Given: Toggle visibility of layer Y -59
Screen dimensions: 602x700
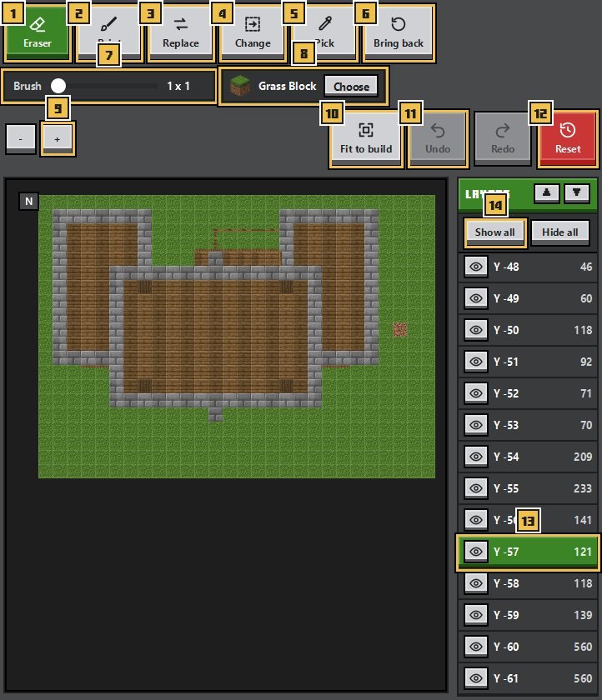Looking at the screenshot, I should coord(476,616).
